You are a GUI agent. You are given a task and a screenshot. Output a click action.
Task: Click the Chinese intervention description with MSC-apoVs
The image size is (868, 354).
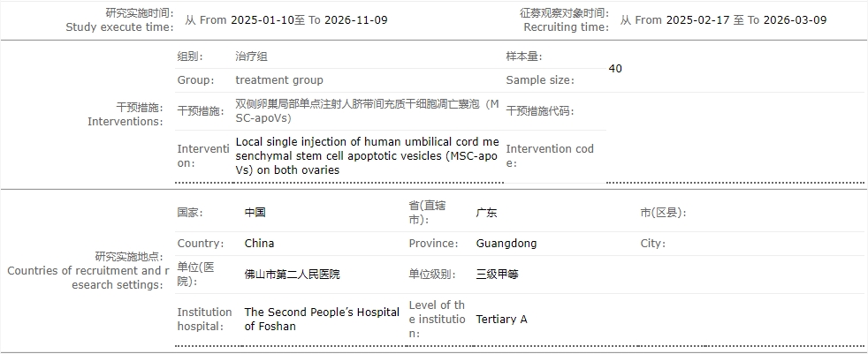(x=367, y=110)
